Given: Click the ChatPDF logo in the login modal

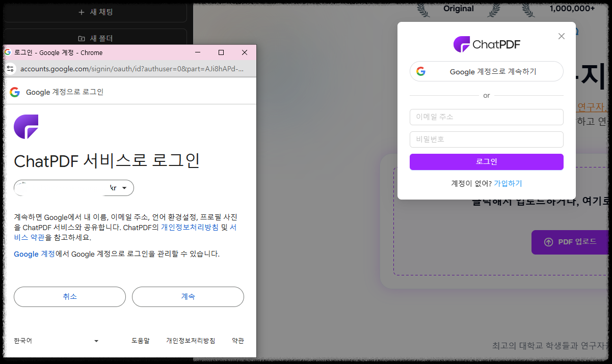Looking at the screenshot, I should coord(486,44).
